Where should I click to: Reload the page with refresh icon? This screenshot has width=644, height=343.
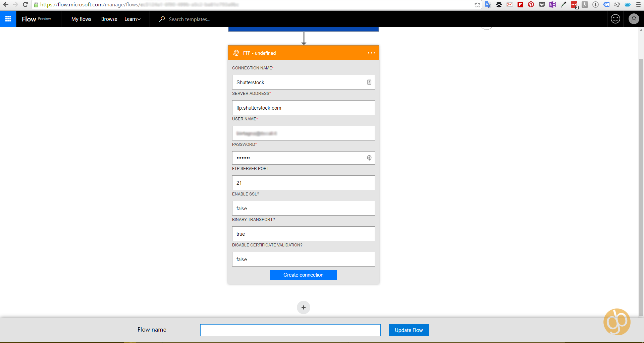(x=25, y=4)
